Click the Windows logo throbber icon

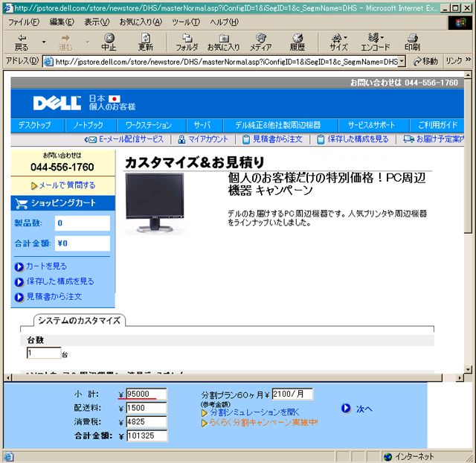click(460, 22)
